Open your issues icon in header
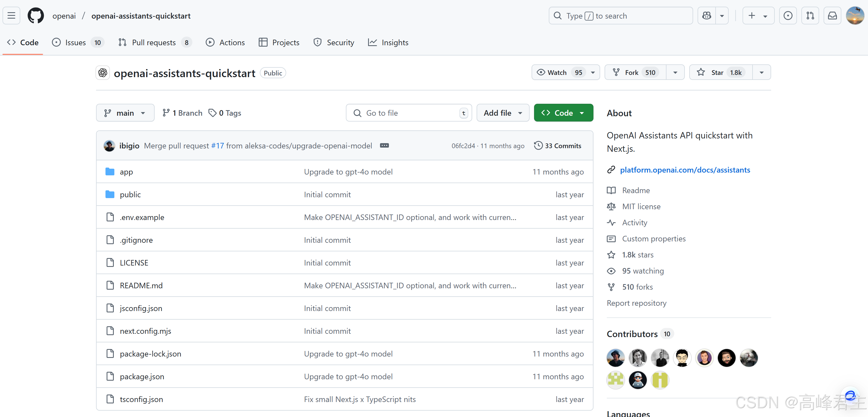 [788, 16]
